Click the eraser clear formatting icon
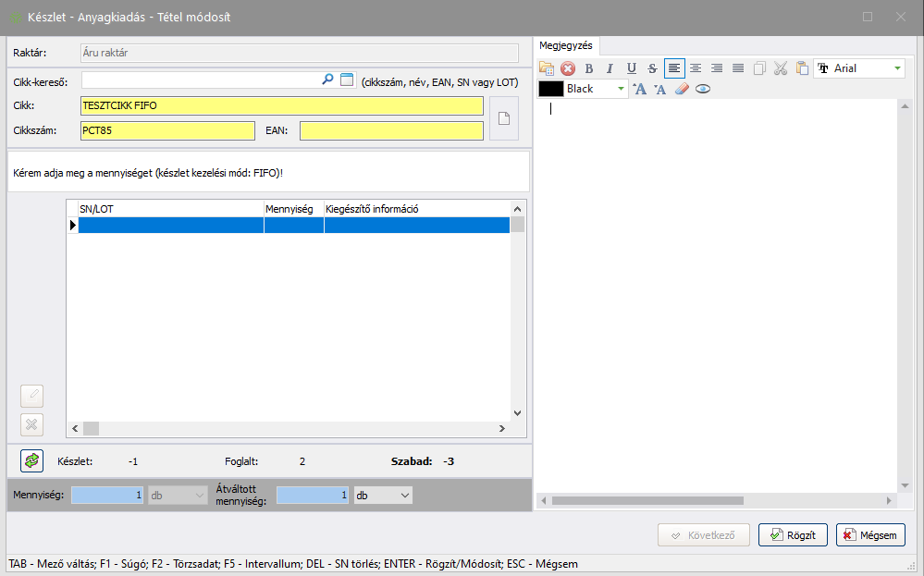 pos(682,90)
